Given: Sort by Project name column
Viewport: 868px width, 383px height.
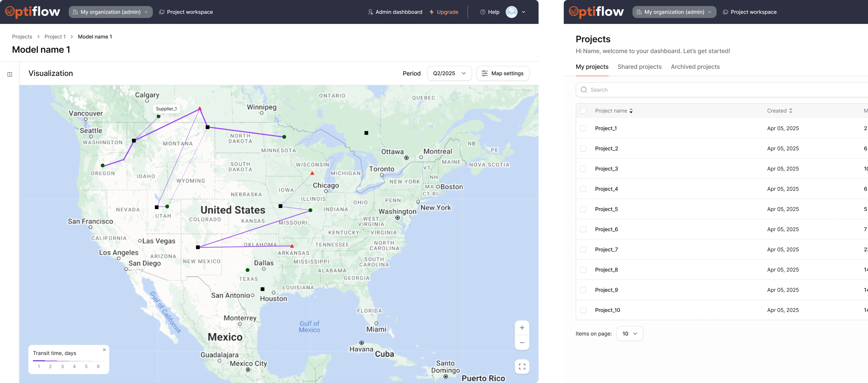Looking at the screenshot, I should [x=631, y=111].
